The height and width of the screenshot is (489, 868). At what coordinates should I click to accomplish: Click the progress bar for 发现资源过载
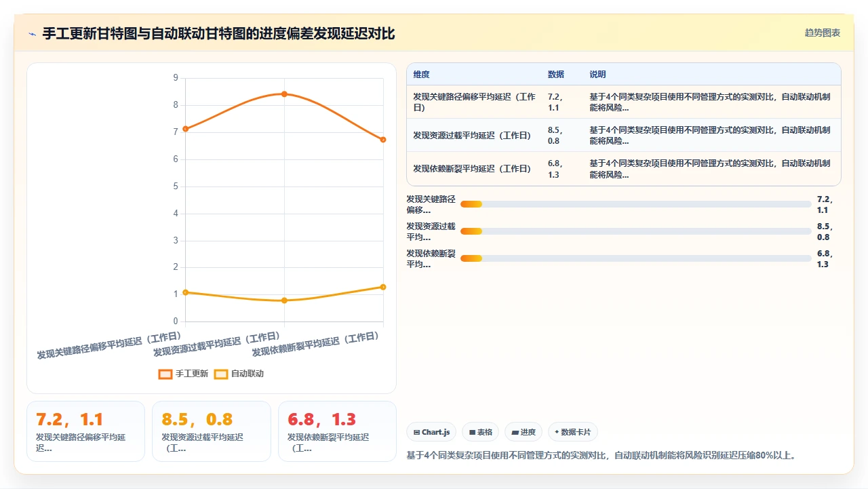[635, 231]
